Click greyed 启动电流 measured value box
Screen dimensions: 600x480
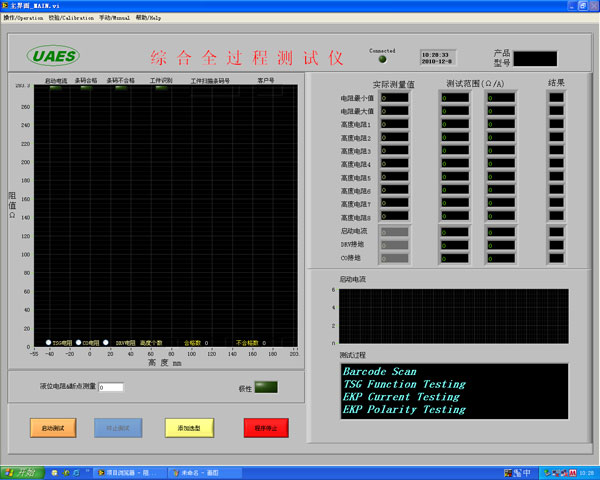pyautogui.click(x=395, y=232)
